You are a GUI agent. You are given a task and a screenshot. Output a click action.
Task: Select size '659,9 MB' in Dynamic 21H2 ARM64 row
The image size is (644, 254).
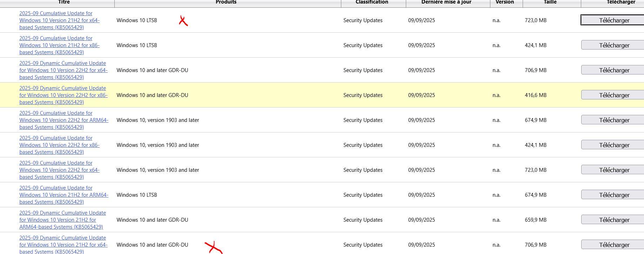(x=536, y=220)
